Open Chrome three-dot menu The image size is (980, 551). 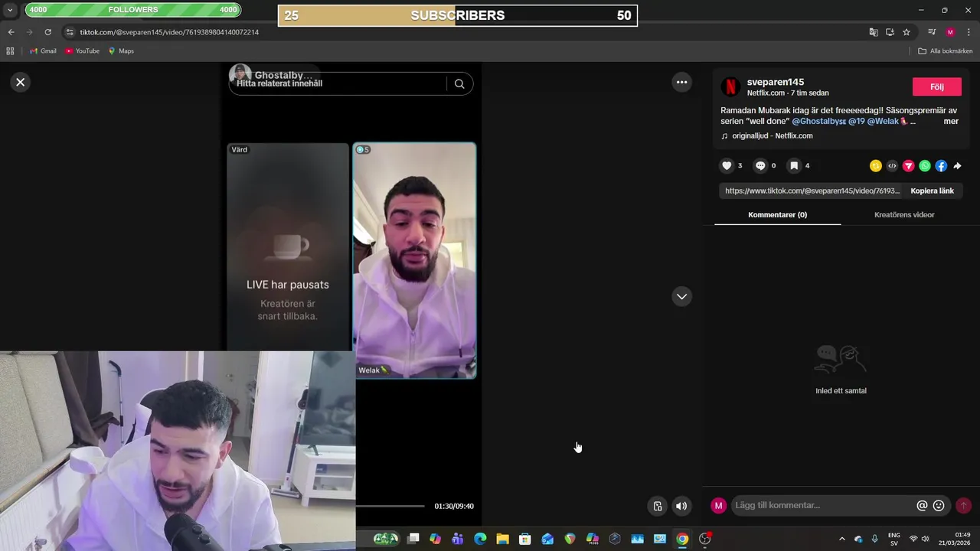click(x=969, y=32)
